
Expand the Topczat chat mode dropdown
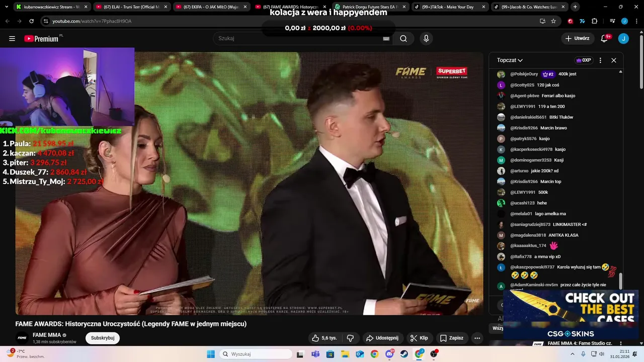pos(510,60)
